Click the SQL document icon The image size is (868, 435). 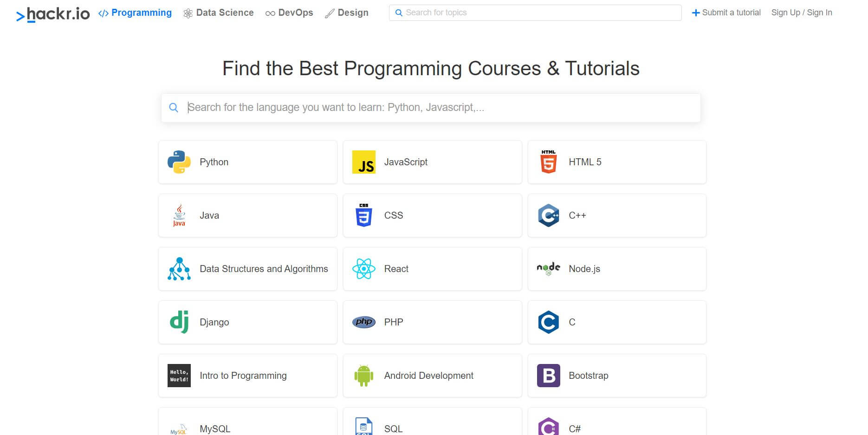[363, 426]
